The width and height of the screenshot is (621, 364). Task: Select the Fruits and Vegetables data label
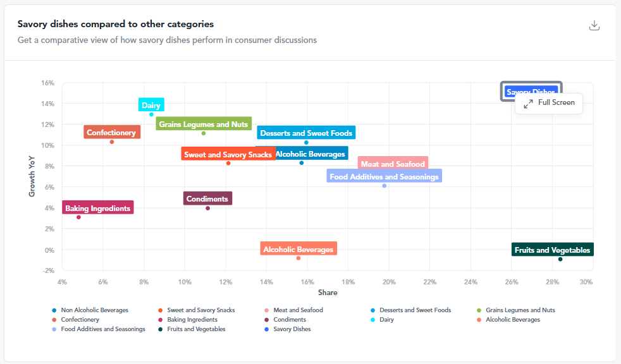click(553, 250)
